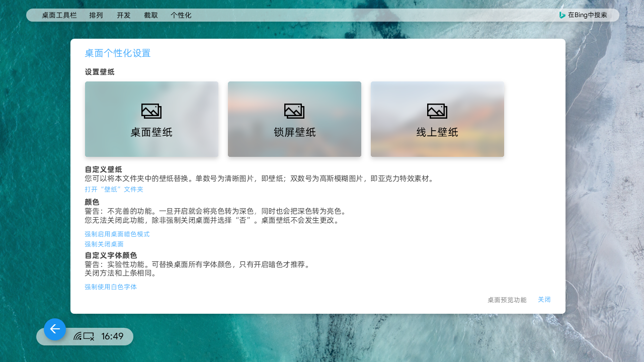
Task: Click the 在Bing中搜索 search box
Action: pyautogui.click(x=584, y=15)
